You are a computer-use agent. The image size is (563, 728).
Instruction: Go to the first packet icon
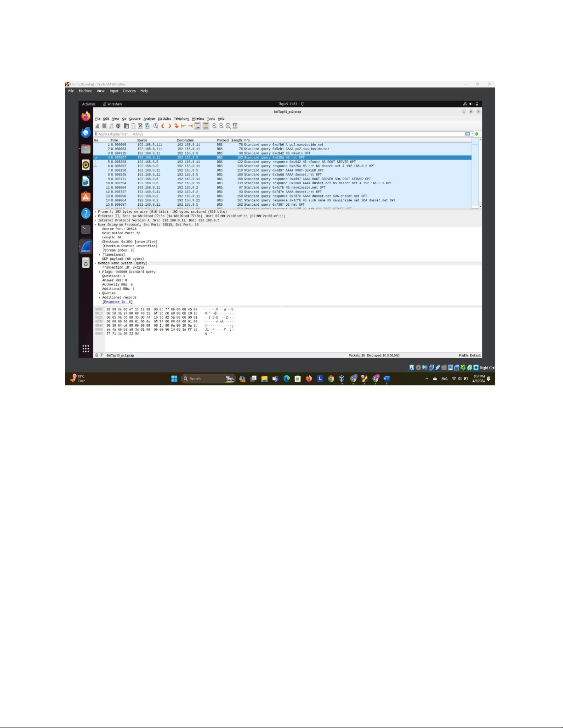coord(183,126)
